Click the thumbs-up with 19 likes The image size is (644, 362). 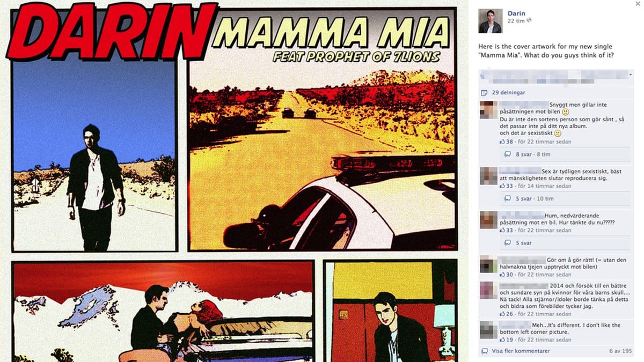point(502,340)
